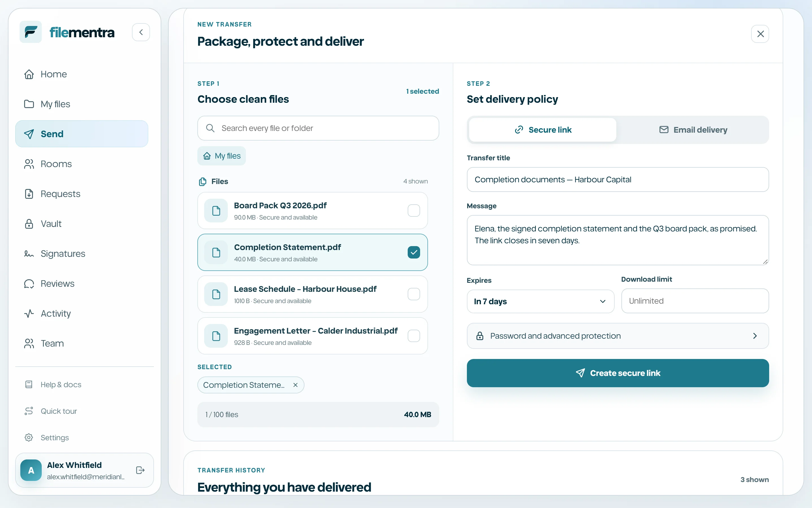The width and height of the screenshot is (812, 508).
Task: Collapse the sidebar with the chevron button
Action: (141, 32)
